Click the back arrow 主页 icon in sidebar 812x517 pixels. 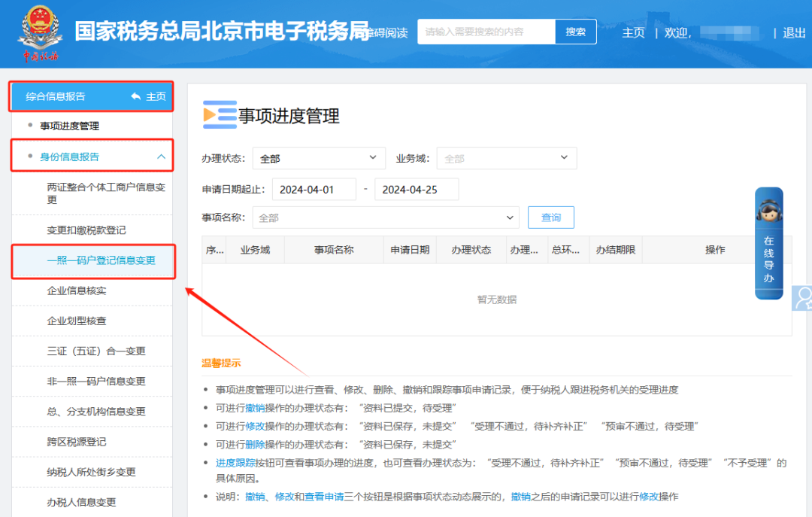pos(136,96)
